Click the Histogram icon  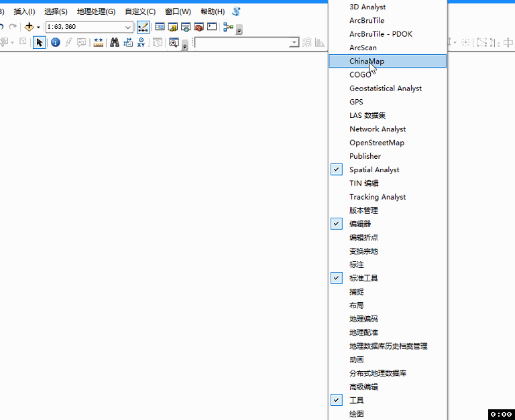(x=320, y=43)
